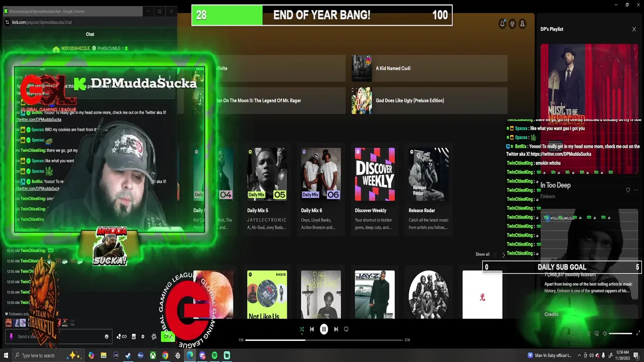Open Credits section in playing panel
Viewport: 644px width, 362px height.
click(551, 314)
